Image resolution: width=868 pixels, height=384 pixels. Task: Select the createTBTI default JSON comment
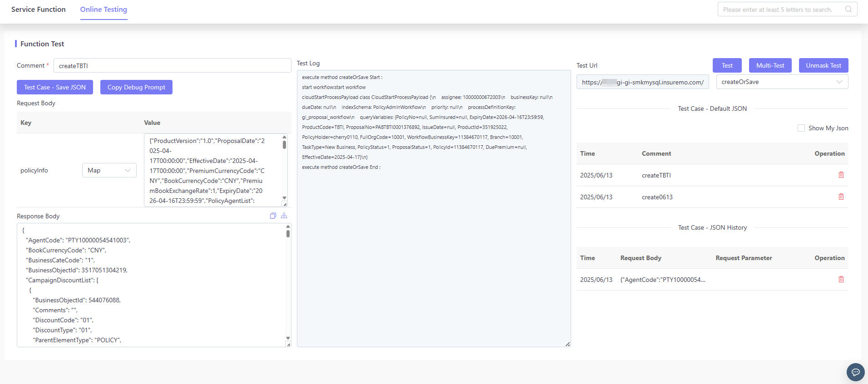[656, 175]
